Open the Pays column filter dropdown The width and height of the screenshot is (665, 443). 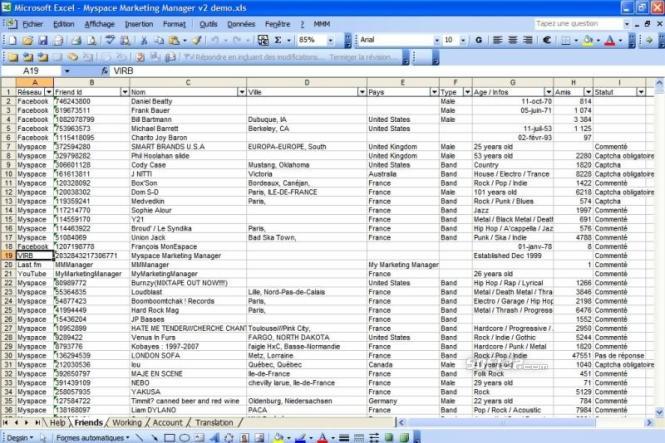434,92
